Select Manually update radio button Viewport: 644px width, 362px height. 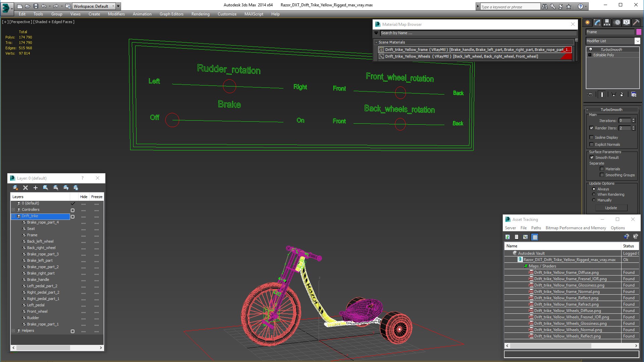point(594,200)
